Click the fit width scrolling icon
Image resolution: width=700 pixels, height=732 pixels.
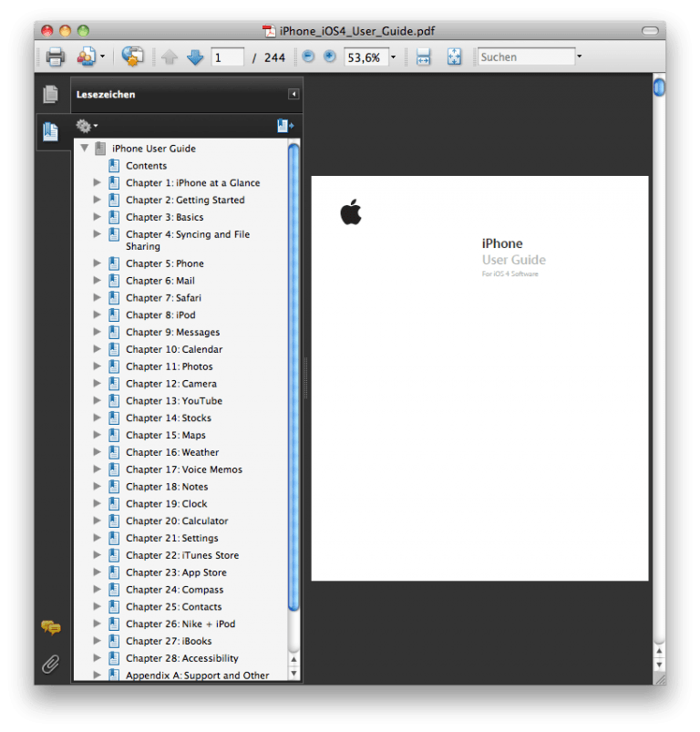tap(423, 57)
